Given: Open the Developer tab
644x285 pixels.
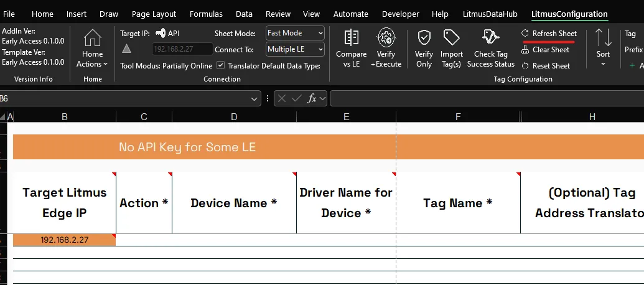Looking at the screenshot, I should 401,14.
